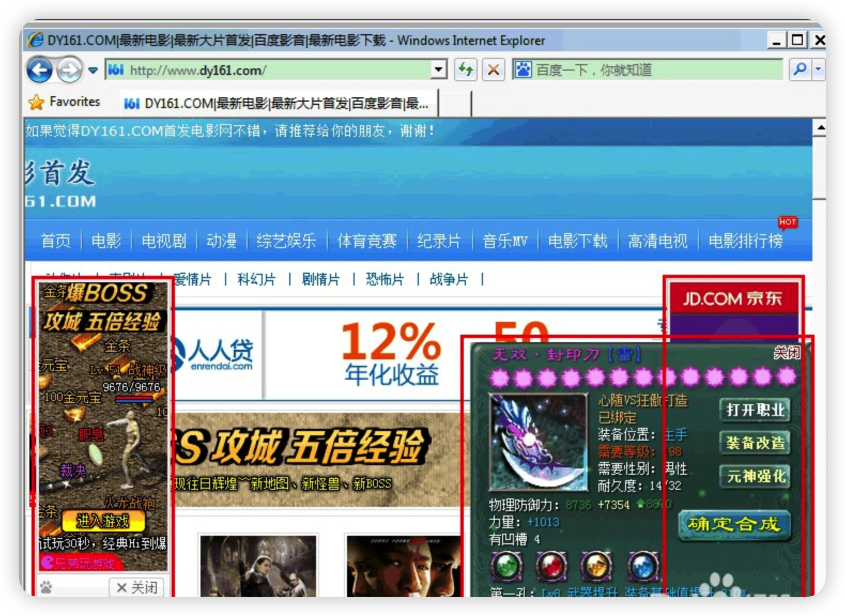Stop loading with the red X icon
Screen dimensions: 845x616
[x=493, y=70]
